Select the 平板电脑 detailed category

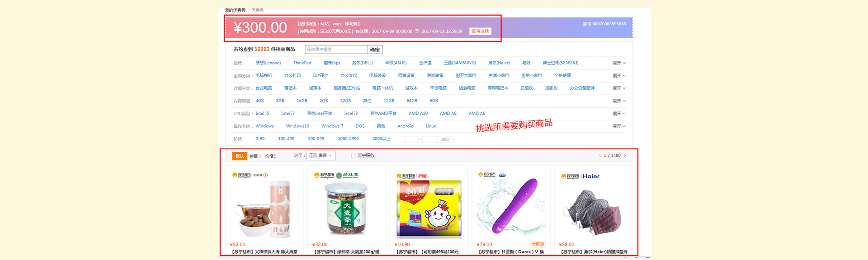tap(438, 88)
